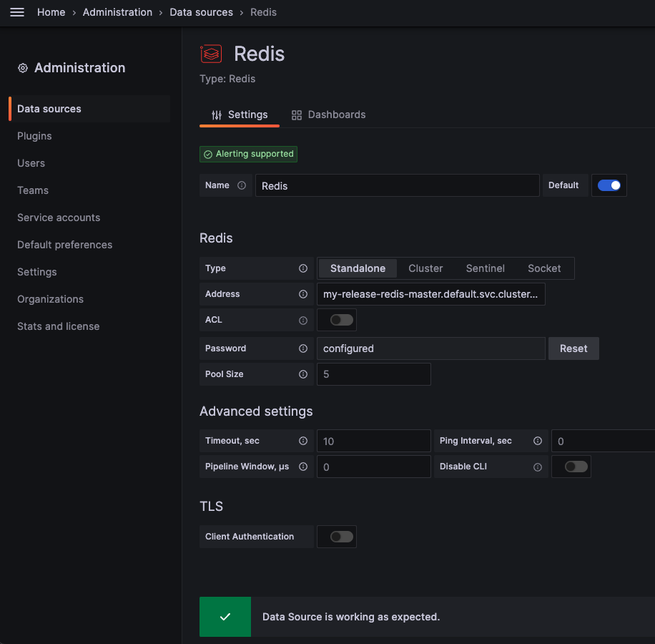Click the Pipeline Window input field
Viewport: 655px width, 644px height.
click(373, 467)
